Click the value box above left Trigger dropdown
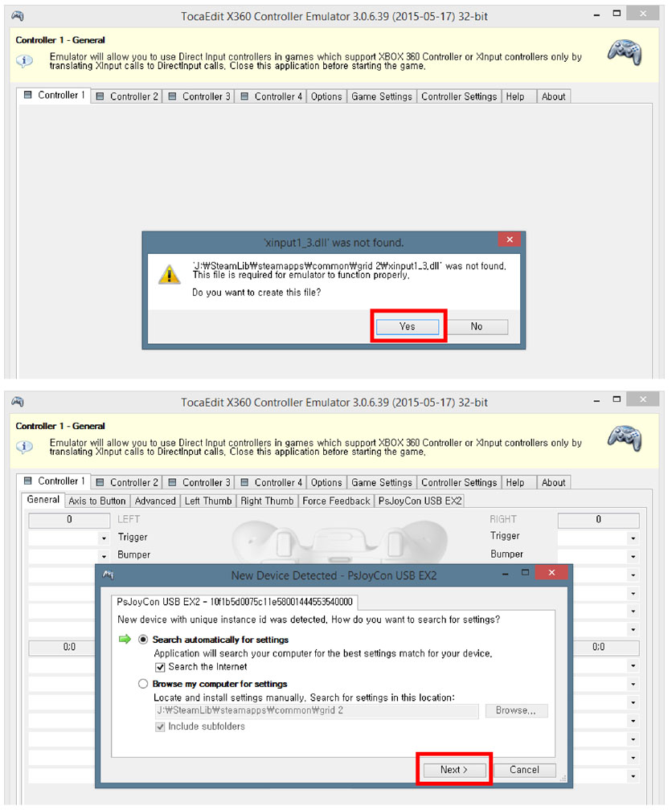 pos(69,520)
